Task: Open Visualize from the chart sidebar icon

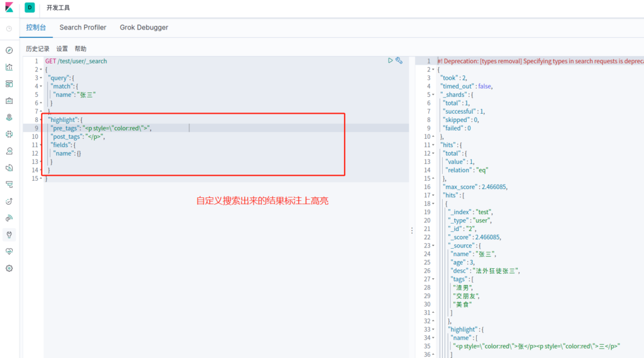Action: (x=9, y=67)
